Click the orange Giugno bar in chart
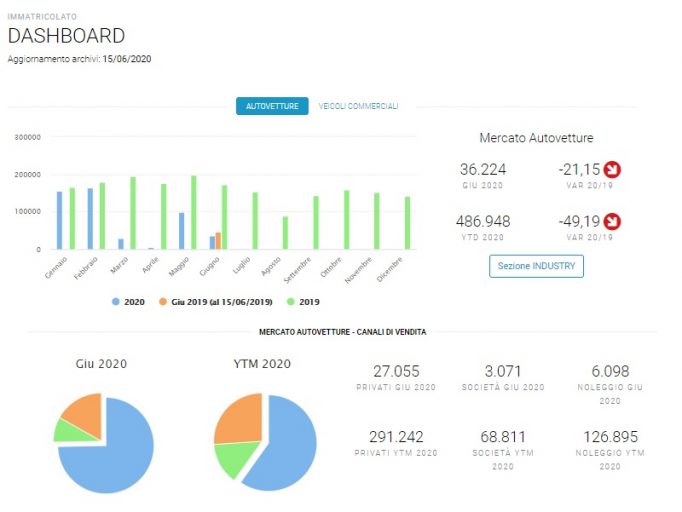This screenshot has height=512, width=682. coord(218,241)
